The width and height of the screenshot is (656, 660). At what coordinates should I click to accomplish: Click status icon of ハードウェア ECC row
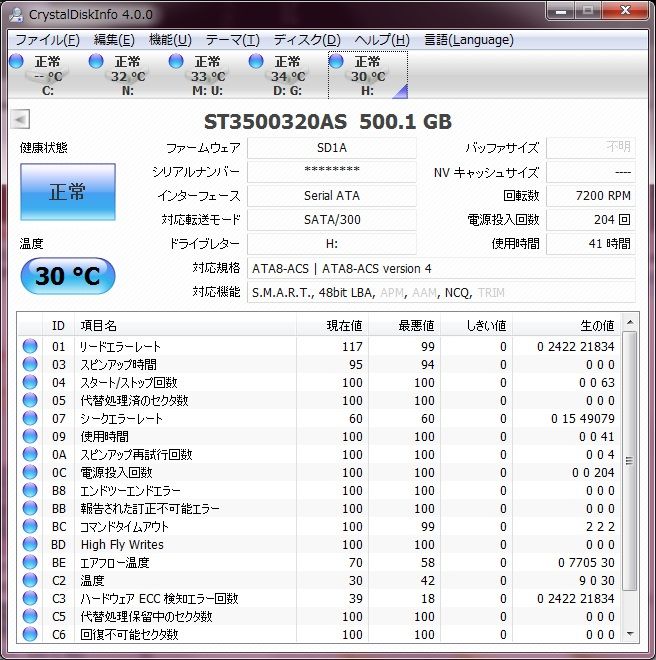point(30,598)
